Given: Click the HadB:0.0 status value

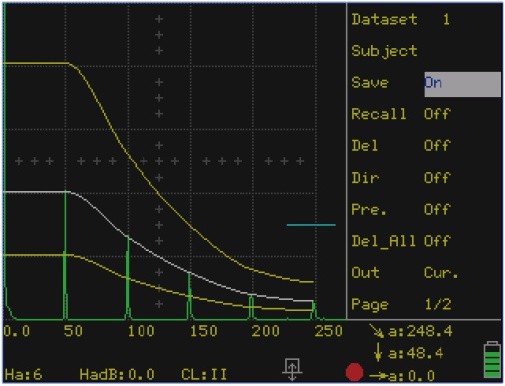Looking at the screenshot, I should 117,375.
